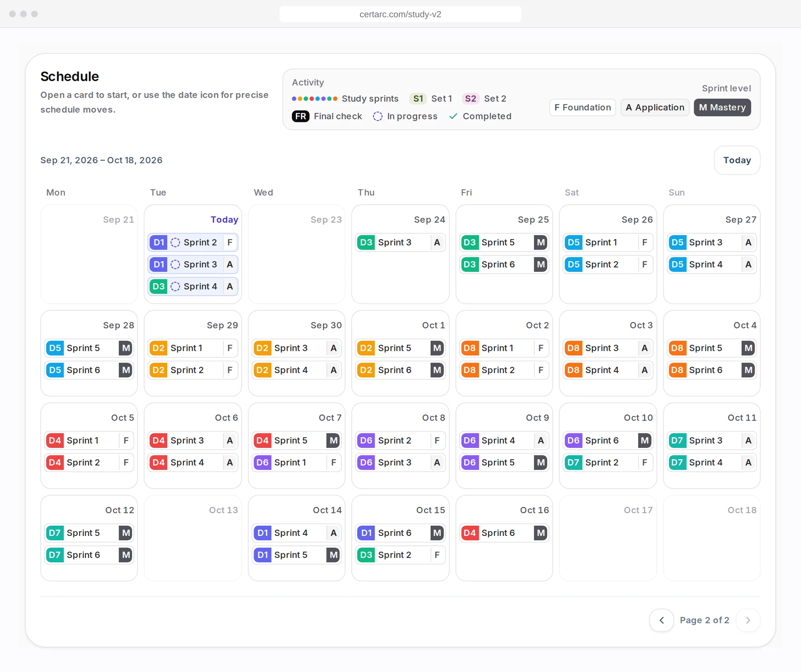Open Oct 14 D1 Sprint 5 card
801x672 pixels.
(296, 555)
